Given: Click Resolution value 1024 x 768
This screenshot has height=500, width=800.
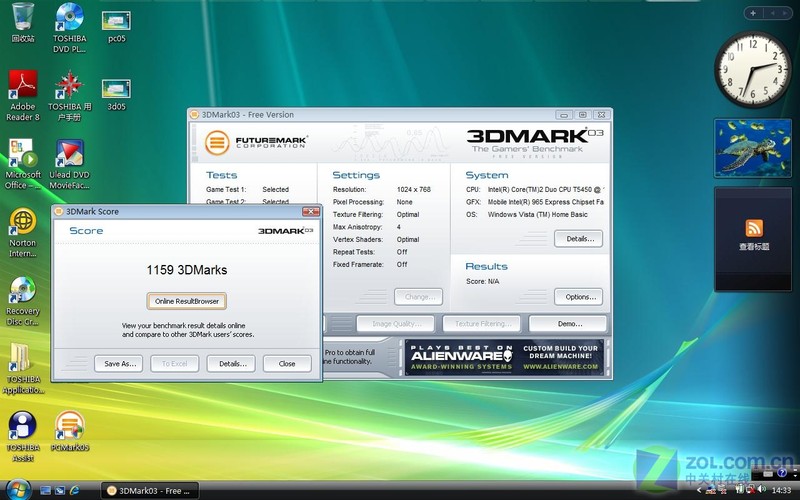Looking at the screenshot, I should point(414,189).
